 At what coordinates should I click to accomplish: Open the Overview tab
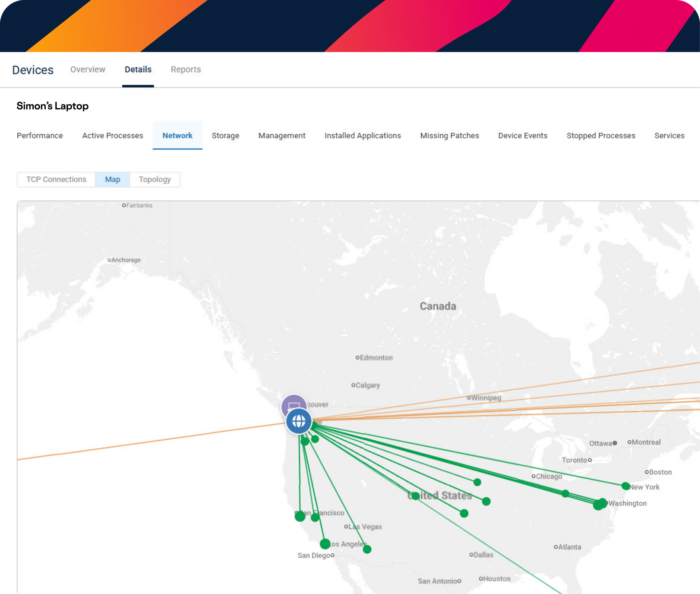coord(88,69)
